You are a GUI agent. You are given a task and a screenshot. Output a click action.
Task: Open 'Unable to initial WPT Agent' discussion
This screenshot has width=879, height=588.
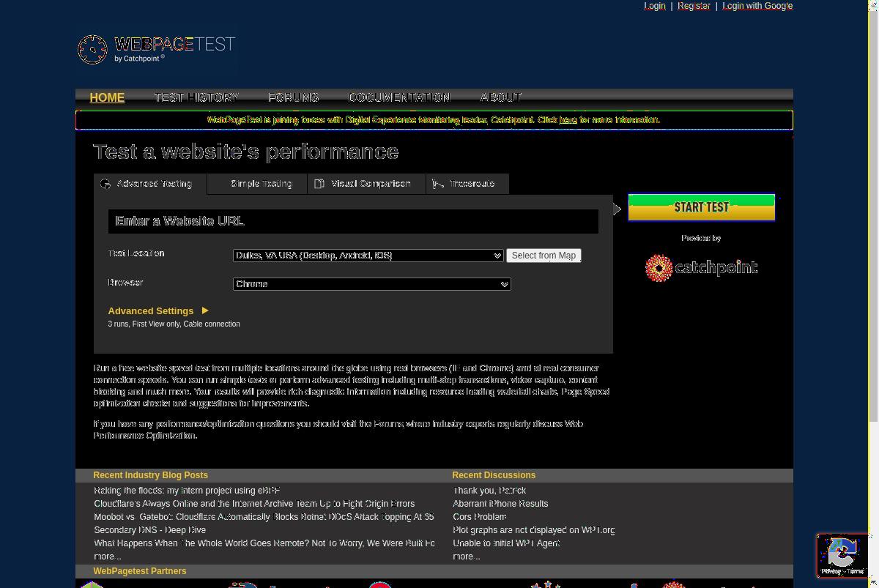[x=506, y=543]
